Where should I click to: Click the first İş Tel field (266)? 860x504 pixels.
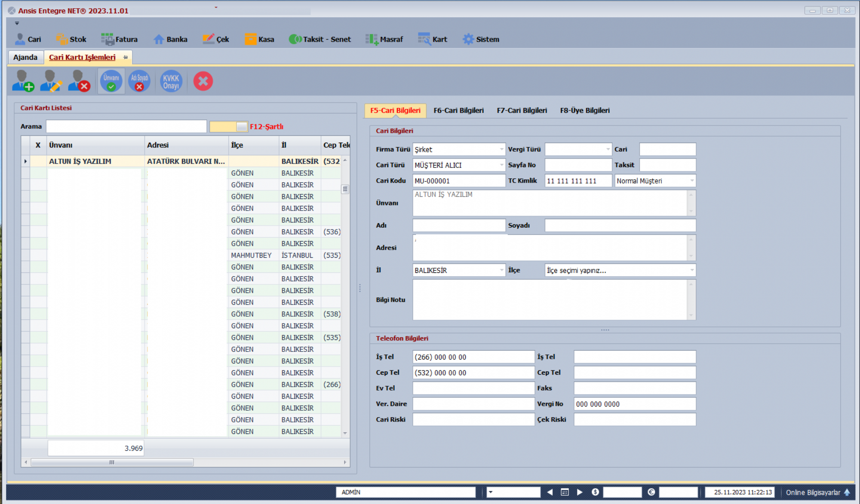pos(473,357)
